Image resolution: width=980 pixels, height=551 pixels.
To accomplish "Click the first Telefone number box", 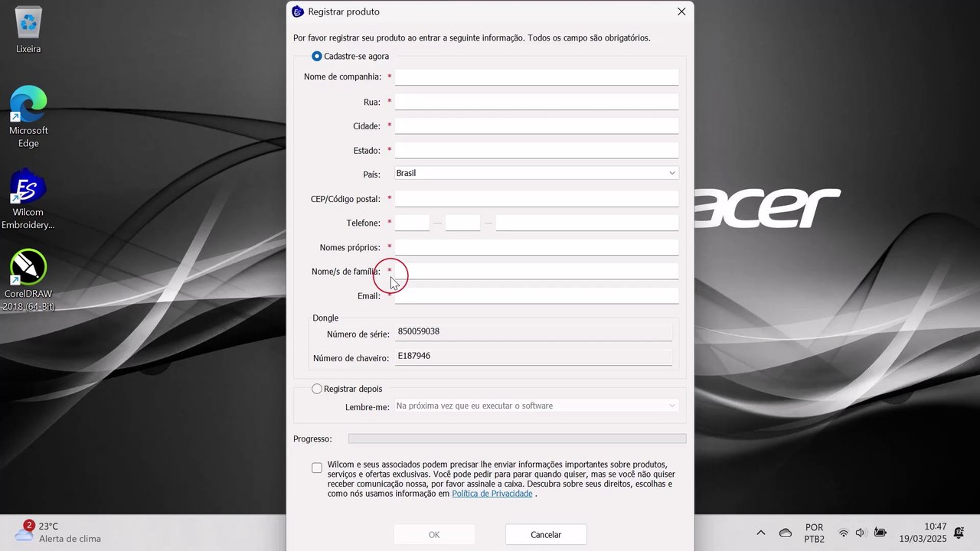I will 412,223.
